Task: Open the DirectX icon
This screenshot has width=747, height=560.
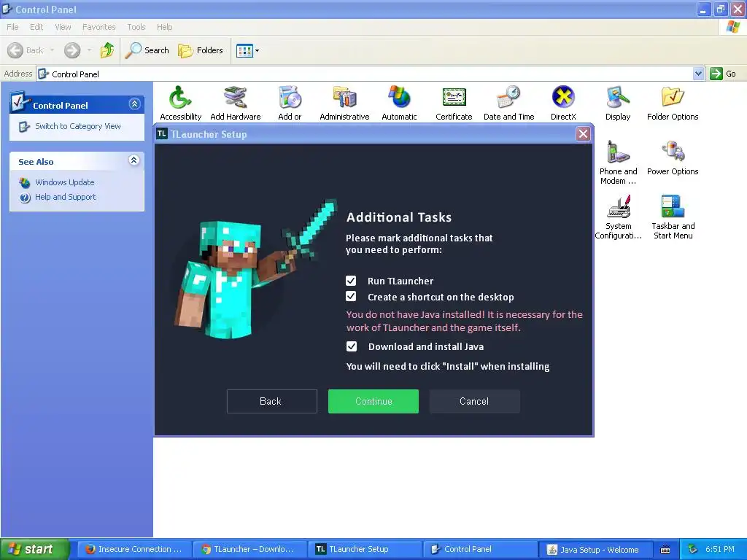Action: [x=563, y=103]
